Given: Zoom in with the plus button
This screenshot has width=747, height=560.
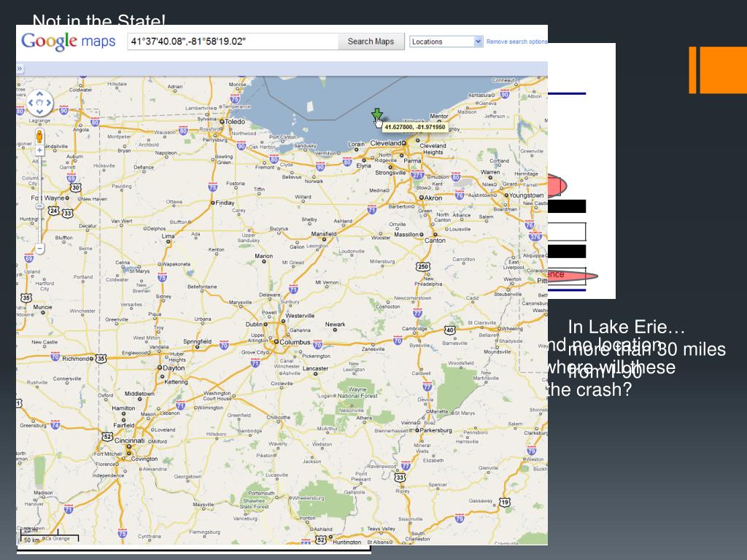Looking at the screenshot, I should 39,150.
